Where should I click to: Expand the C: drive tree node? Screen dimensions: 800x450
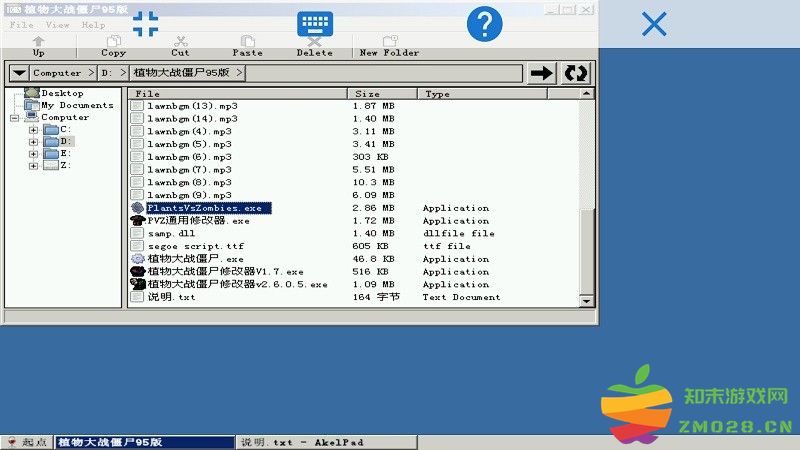tap(33, 130)
